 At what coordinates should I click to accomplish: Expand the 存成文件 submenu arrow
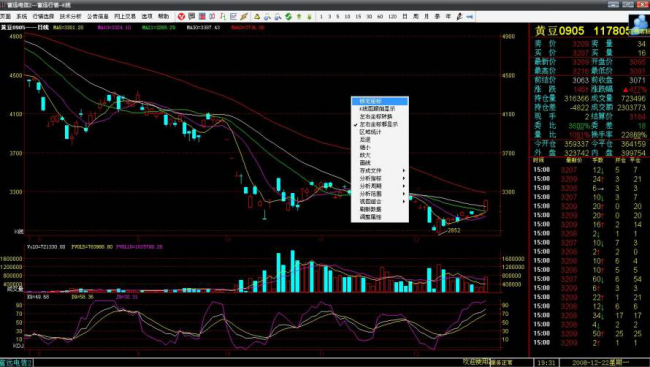[404, 170]
